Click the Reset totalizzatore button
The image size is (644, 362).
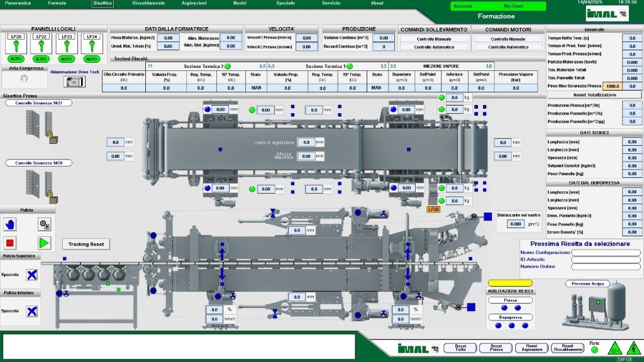[594, 94]
